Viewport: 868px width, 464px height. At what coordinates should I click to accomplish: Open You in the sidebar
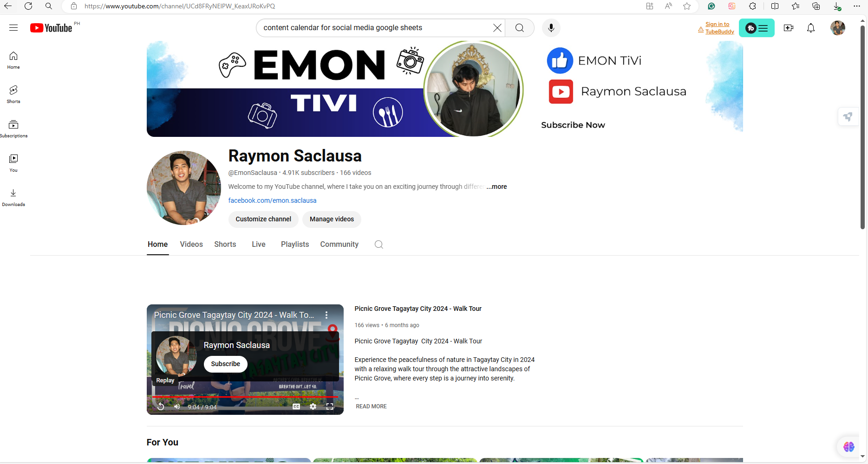pyautogui.click(x=13, y=163)
